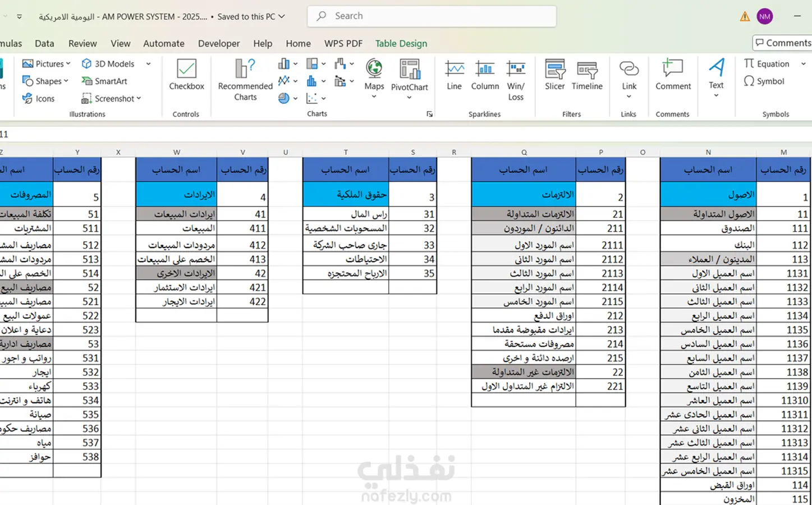
Task: Insert a line or area chart
Action: (284, 81)
